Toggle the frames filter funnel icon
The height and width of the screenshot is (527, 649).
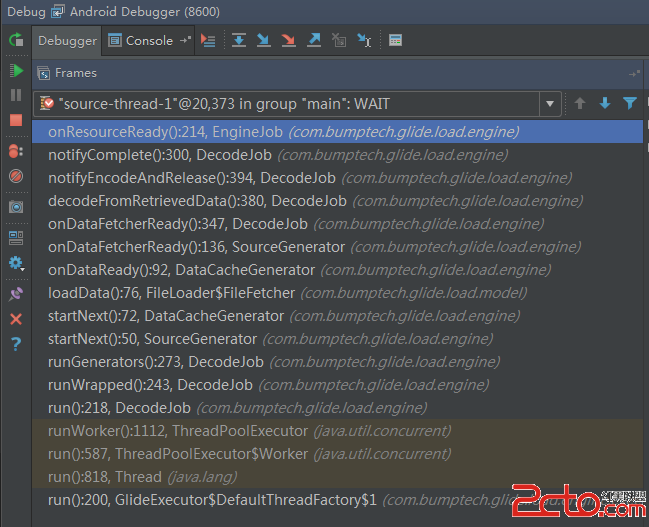tap(630, 103)
